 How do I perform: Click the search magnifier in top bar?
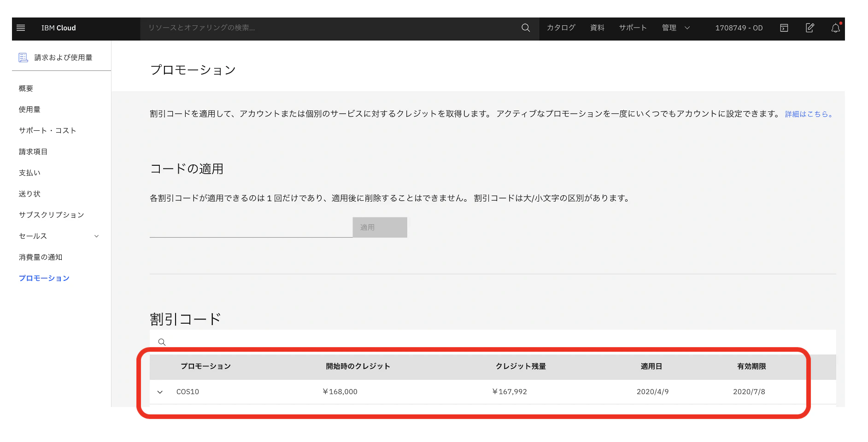tap(526, 28)
